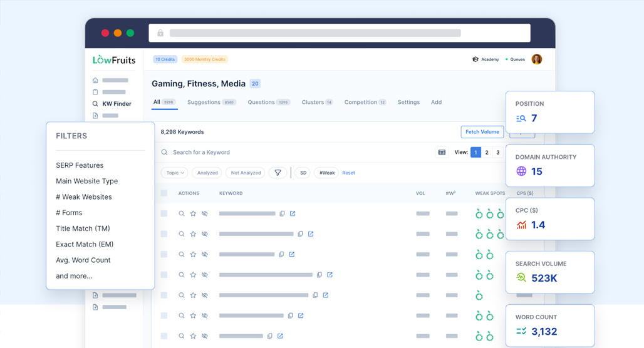Tick the checkbox of the fourth keyword row
This screenshot has width=644, height=348.
[x=164, y=275]
